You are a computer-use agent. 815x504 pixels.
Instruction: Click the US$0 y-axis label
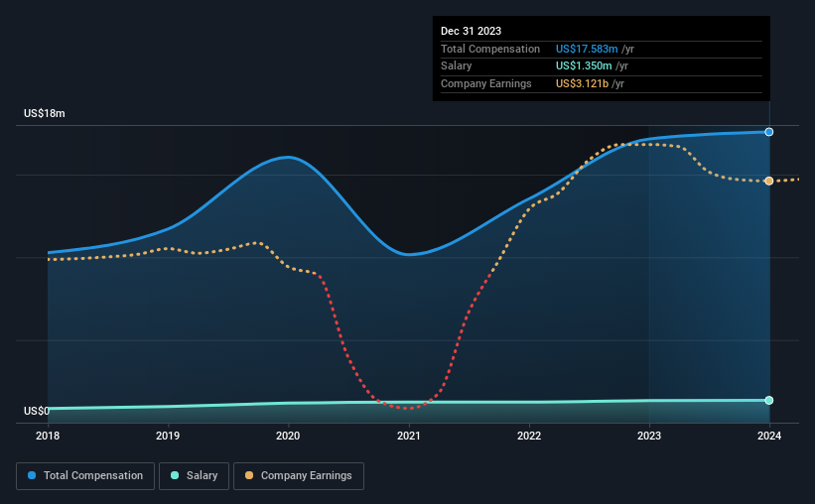(37, 411)
